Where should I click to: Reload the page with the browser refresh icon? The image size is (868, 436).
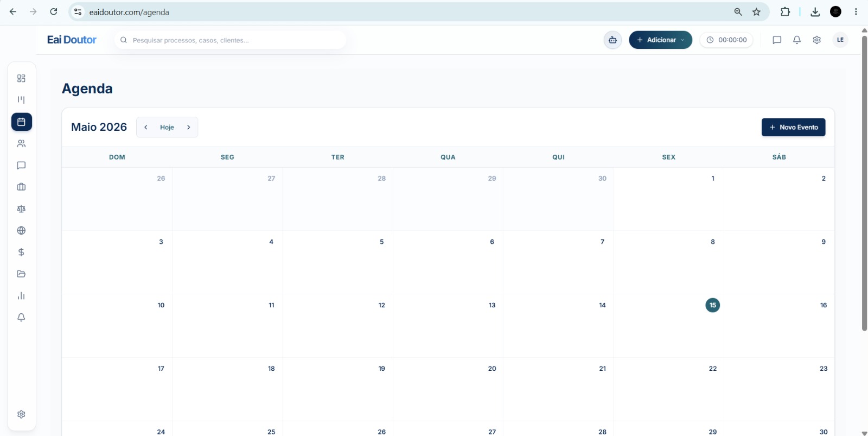click(53, 12)
